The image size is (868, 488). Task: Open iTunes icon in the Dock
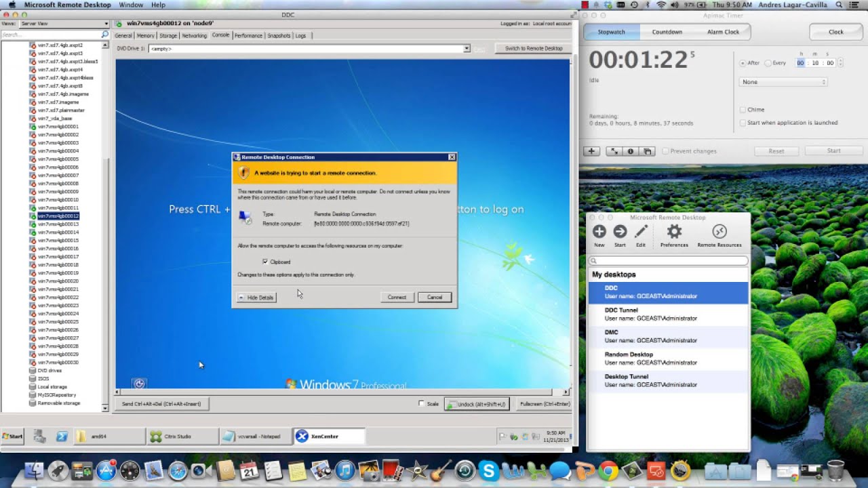point(345,470)
